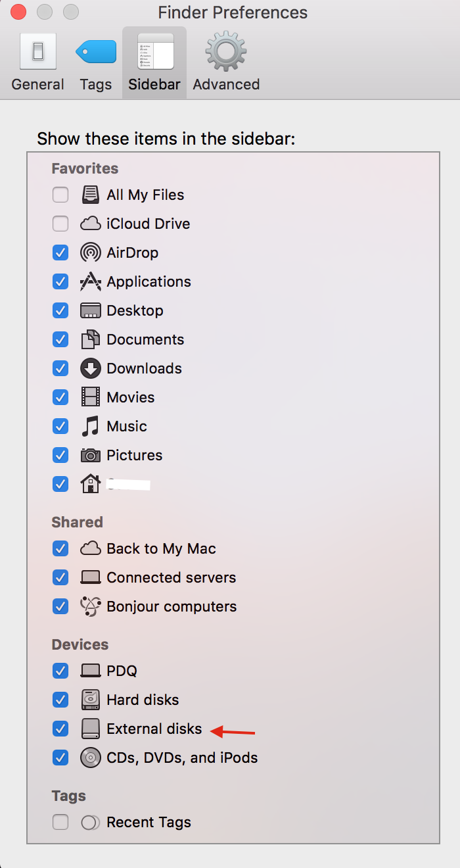Uncheck CDs, DVDs, and iPods checkbox

tap(60, 758)
